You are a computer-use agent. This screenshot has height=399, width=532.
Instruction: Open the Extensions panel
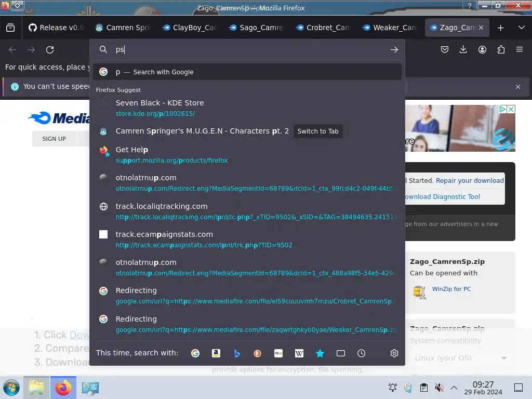[x=501, y=50]
